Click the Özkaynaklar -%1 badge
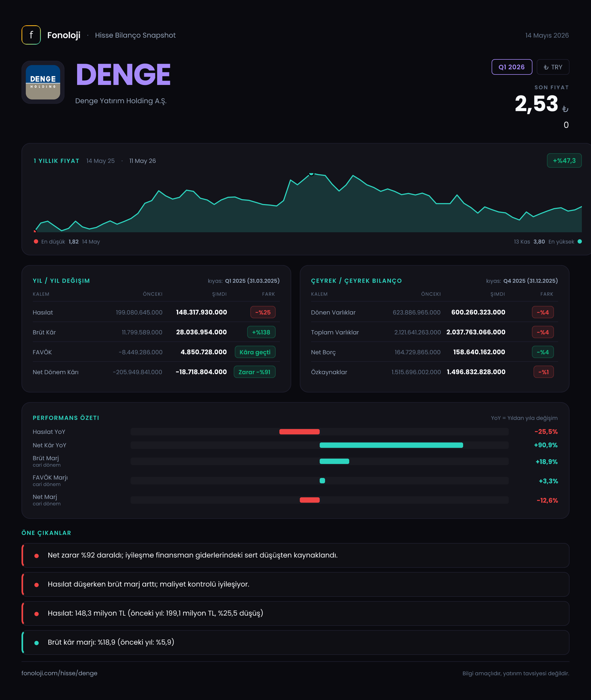Viewport: 591px width, 700px height. [543, 372]
